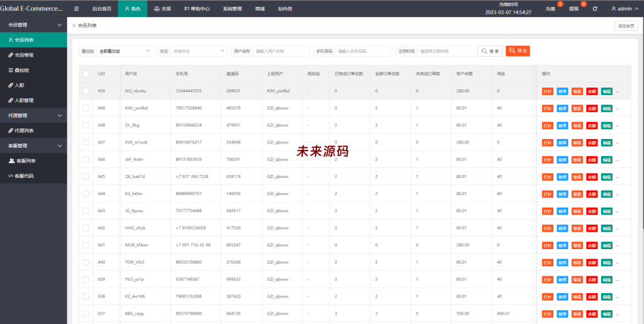Open 充值 notifications with badge 2
644x324 pixels.
(550, 9)
